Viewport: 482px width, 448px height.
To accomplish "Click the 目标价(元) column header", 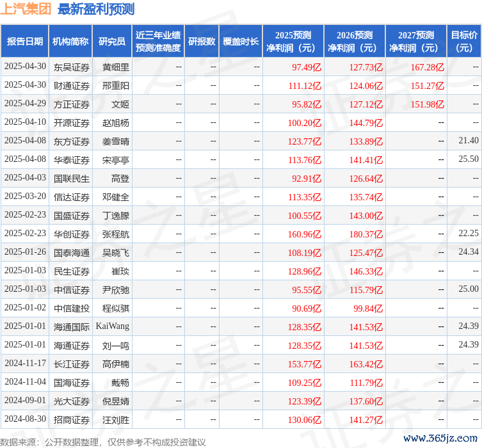I will (464, 42).
